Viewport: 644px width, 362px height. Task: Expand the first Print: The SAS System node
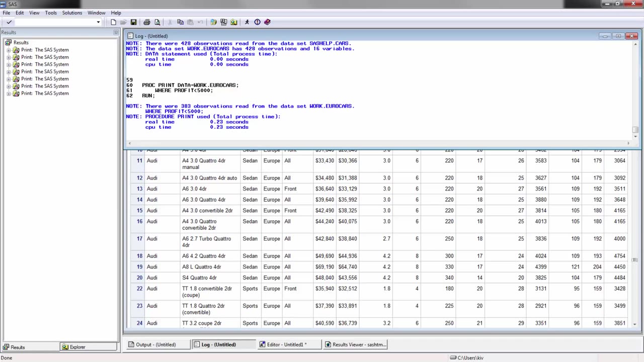(9, 50)
